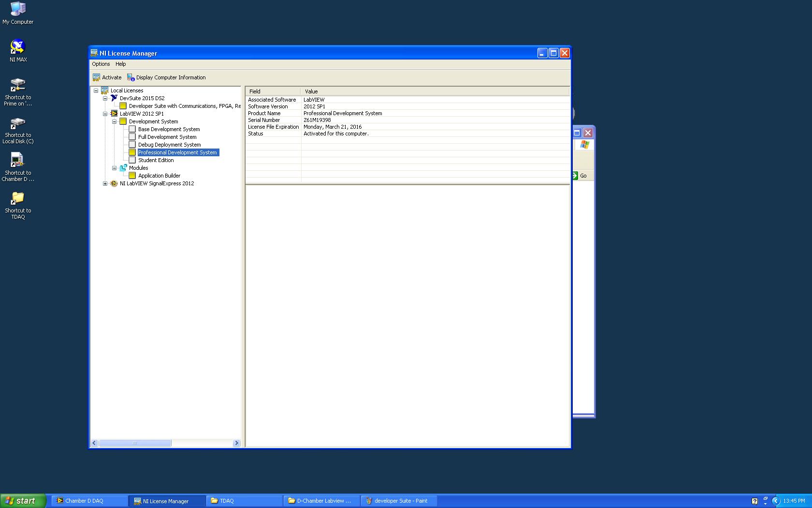Click the LabVIEW 2012 SP1 product icon
This screenshot has height=508, width=812.
click(114, 114)
